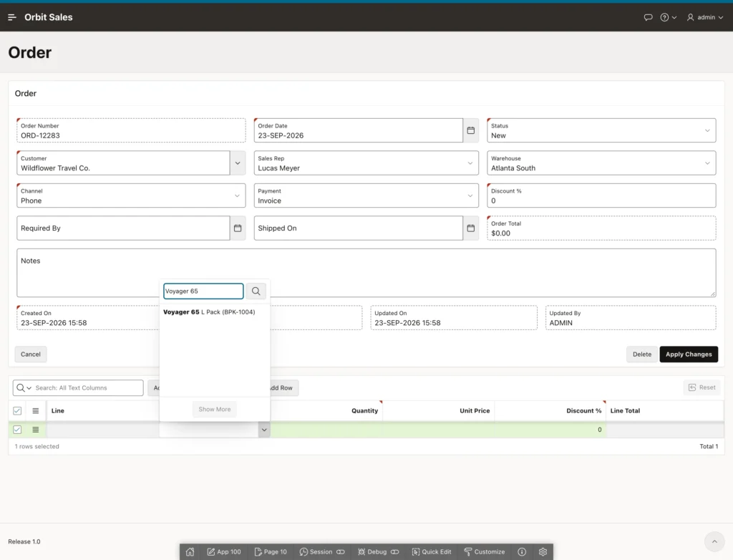733x560 pixels.
Task: Open the feedback comment icon
Action: pyautogui.click(x=648, y=17)
